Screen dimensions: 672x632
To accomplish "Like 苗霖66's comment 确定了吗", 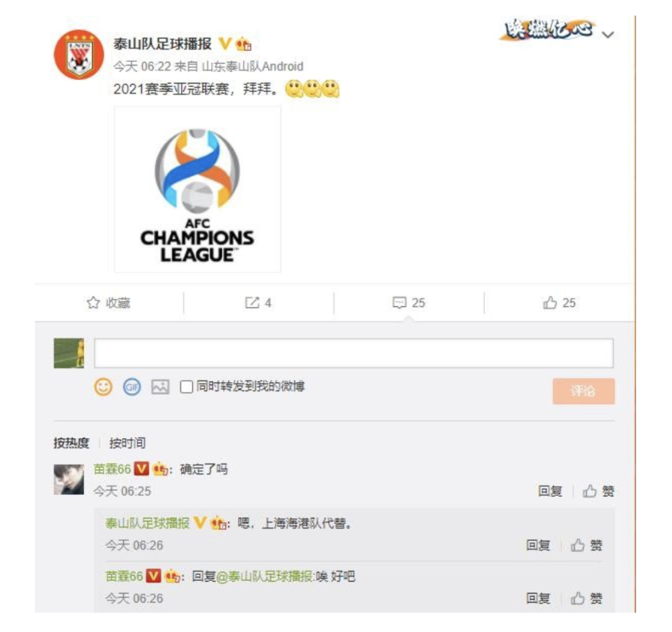I will 598,491.
